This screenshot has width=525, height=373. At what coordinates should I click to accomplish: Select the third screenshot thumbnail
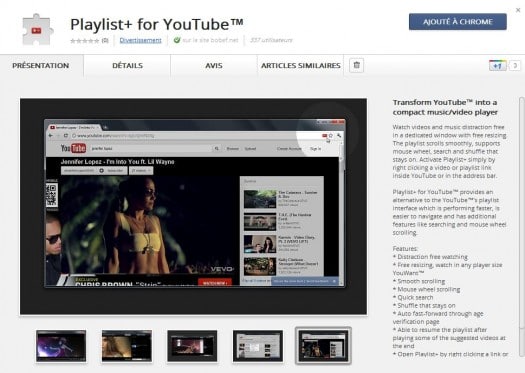point(192,346)
